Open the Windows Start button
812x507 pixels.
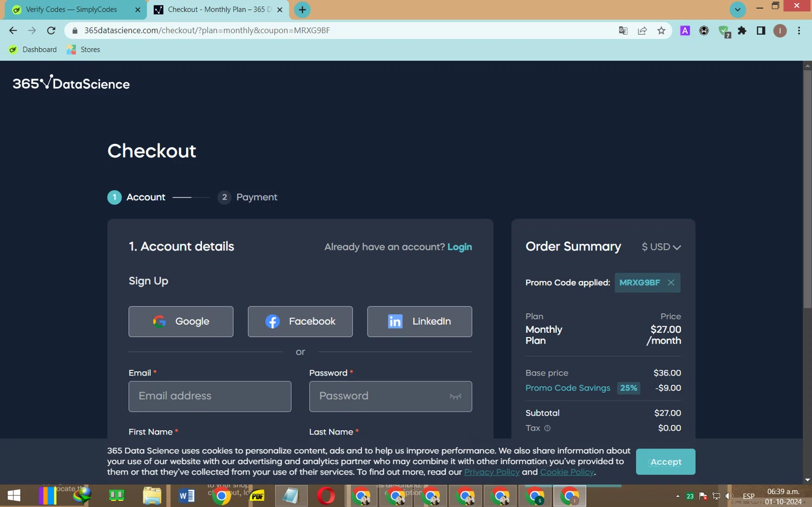14,495
